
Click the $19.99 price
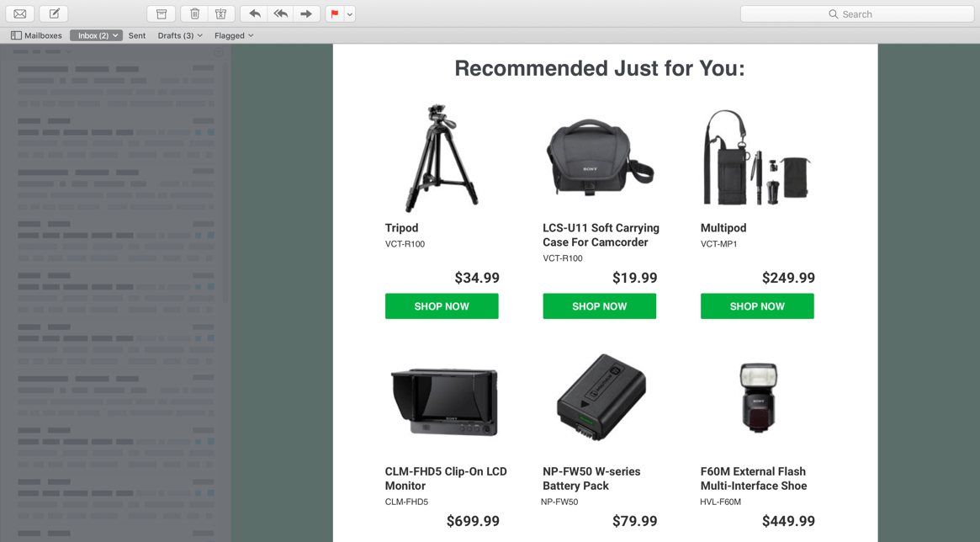pyautogui.click(x=634, y=279)
